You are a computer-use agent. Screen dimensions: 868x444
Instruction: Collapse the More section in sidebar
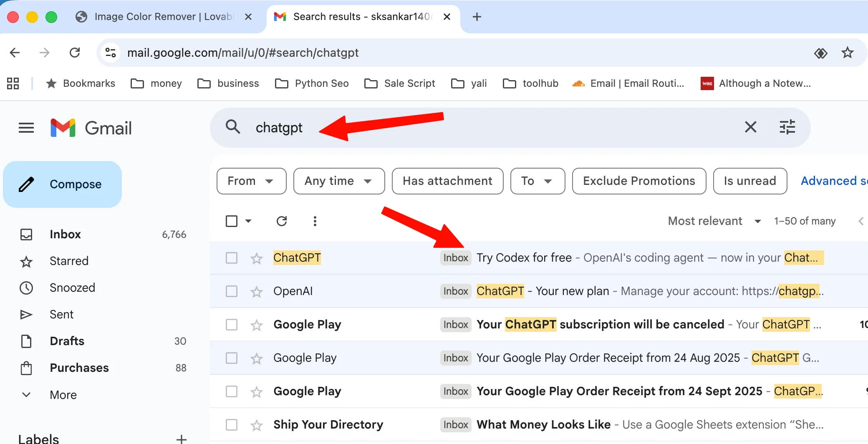pos(26,394)
